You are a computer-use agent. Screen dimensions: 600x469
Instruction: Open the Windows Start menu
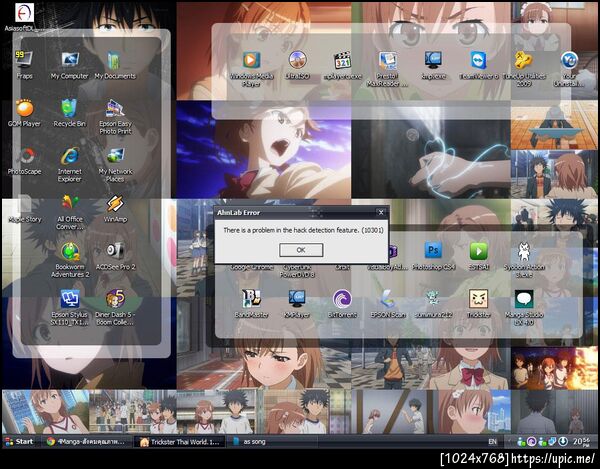point(20,441)
